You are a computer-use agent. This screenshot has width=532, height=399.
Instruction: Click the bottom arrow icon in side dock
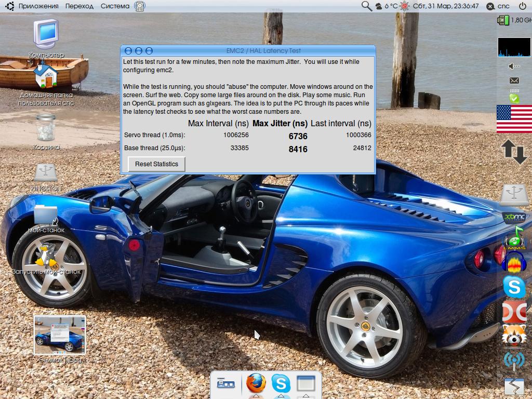tap(514, 386)
